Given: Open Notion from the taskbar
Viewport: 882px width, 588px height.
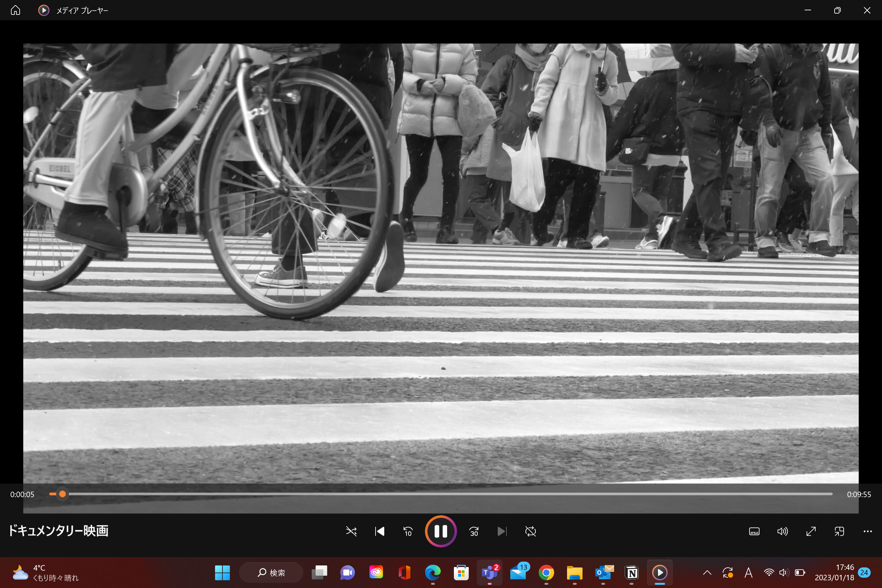Looking at the screenshot, I should point(632,573).
